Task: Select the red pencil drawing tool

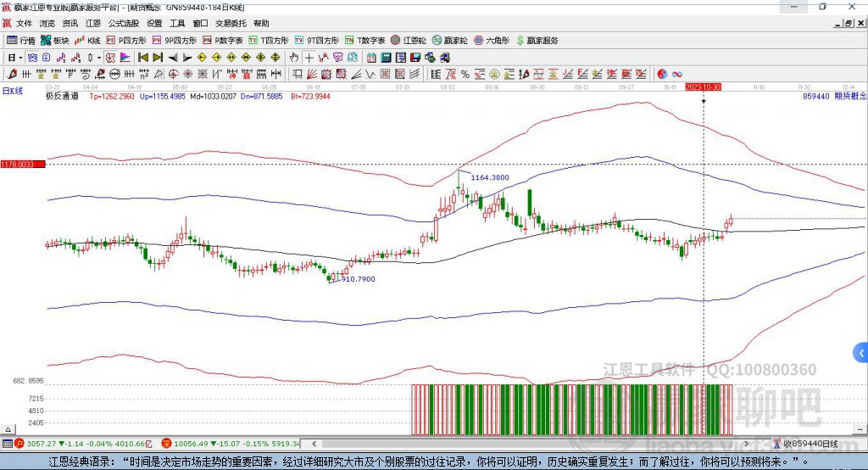Action: click(12, 75)
